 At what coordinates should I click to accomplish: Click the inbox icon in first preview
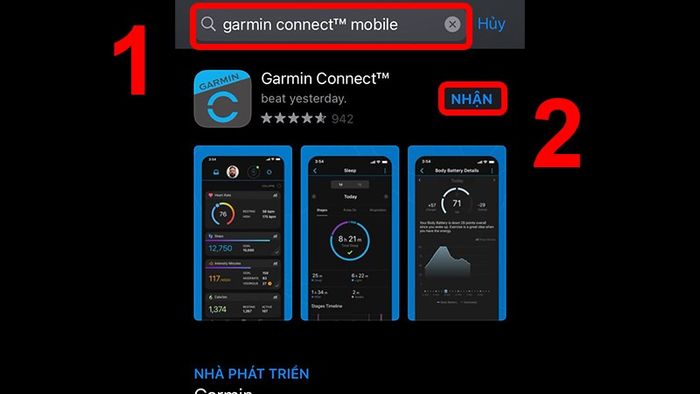click(216, 172)
